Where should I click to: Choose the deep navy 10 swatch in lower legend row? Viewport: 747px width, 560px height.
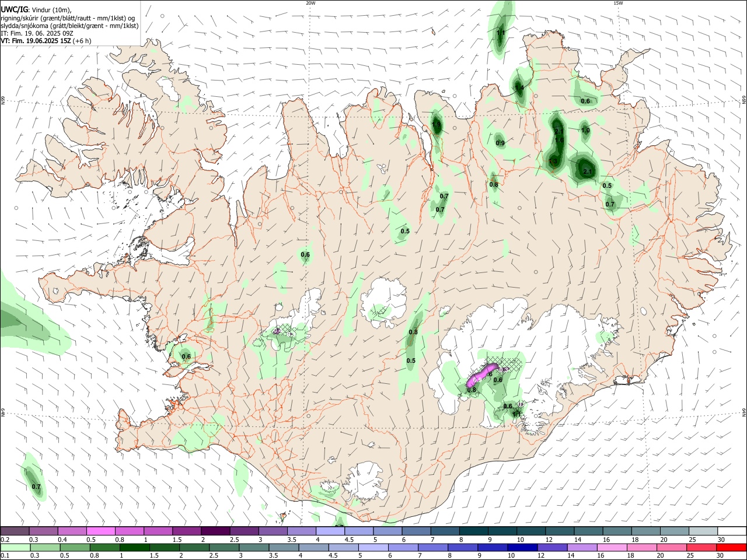[x=521, y=547]
